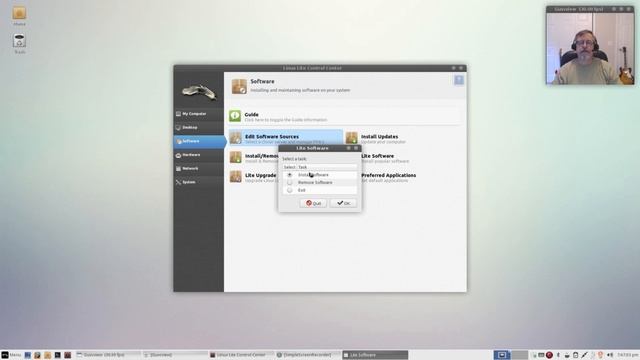This screenshot has height=360, width=640.
Task: Launch the terminal from taskbar quick-launch
Action: [58, 355]
